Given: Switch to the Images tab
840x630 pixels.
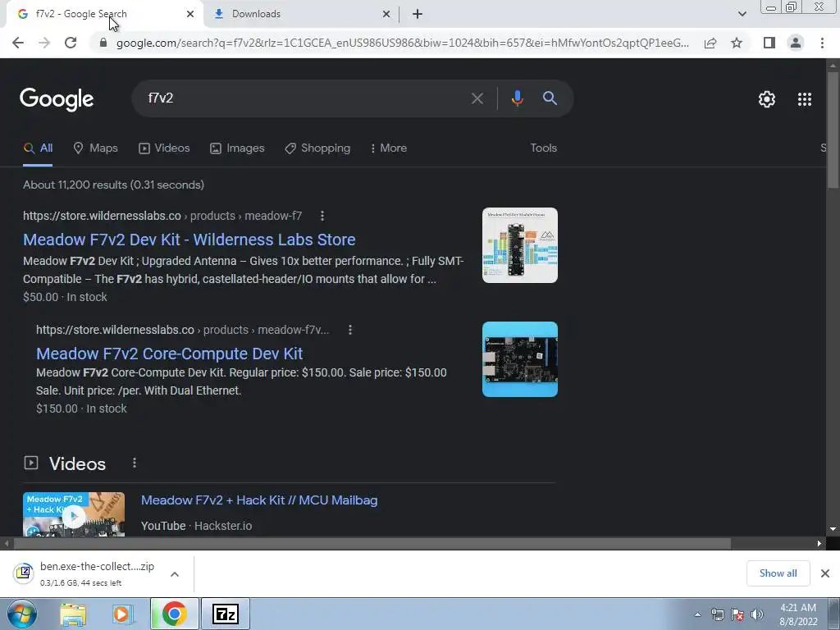Looking at the screenshot, I should pos(237,148).
